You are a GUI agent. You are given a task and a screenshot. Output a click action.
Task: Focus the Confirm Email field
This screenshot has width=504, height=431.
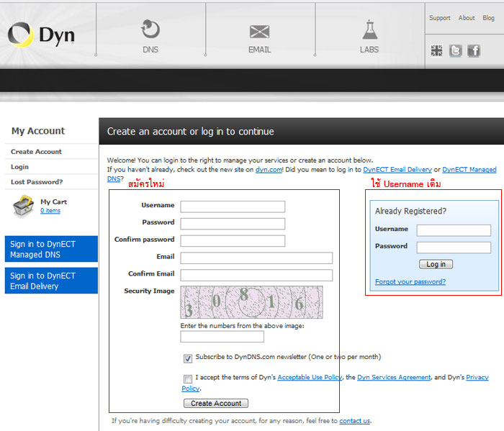(256, 275)
